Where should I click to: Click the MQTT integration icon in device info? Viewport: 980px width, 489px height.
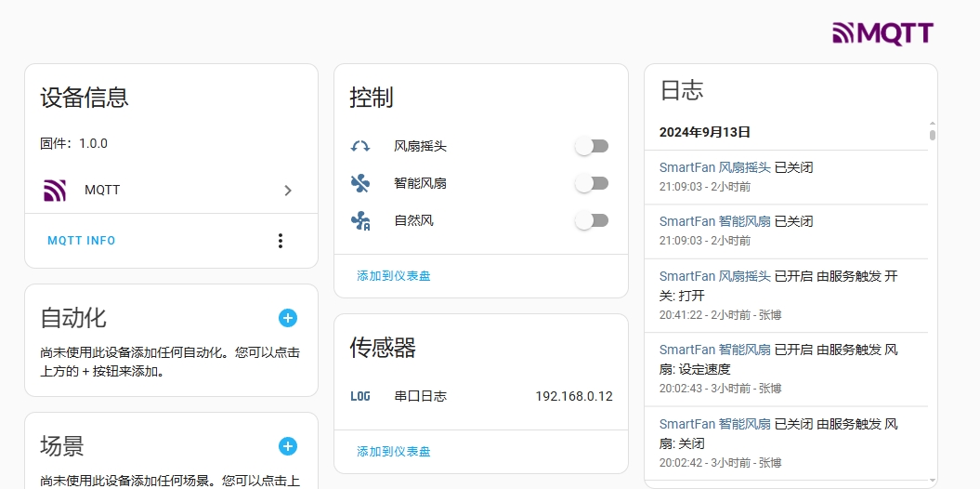[55, 190]
